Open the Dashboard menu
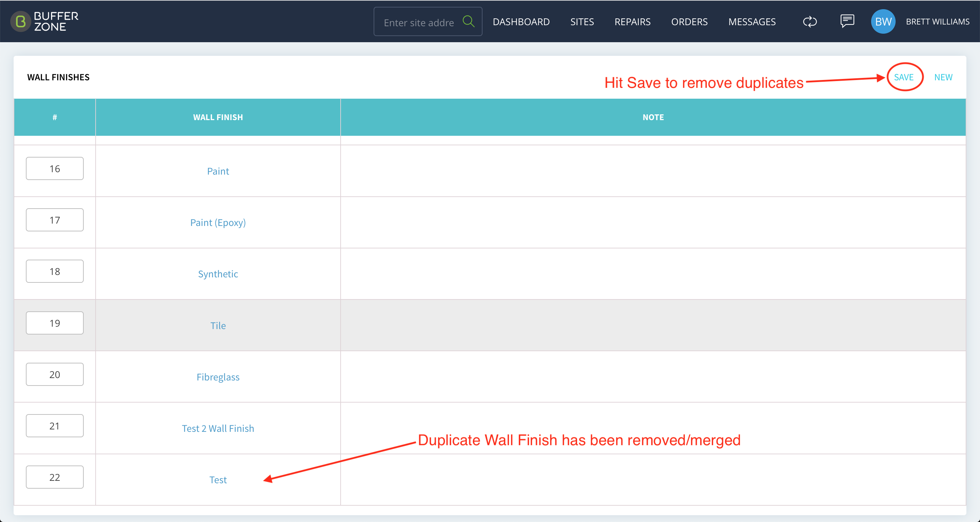This screenshot has width=980, height=522. pos(521,22)
